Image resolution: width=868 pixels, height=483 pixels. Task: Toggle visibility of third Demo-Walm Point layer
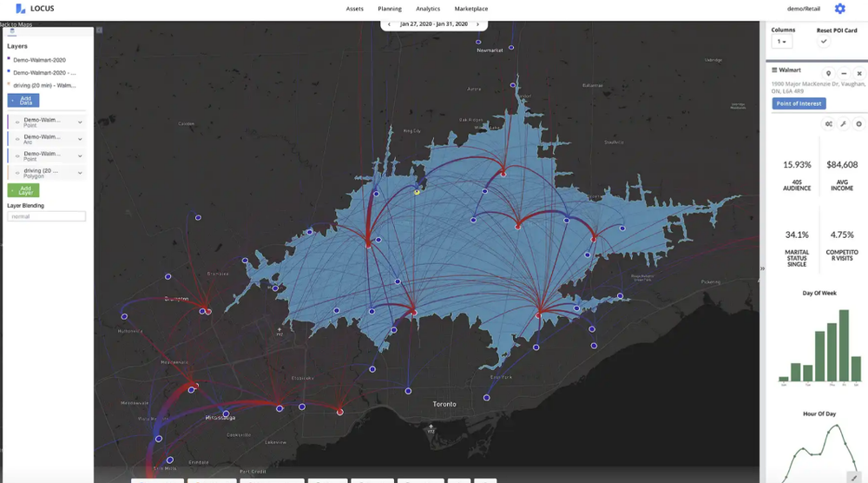click(17, 155)
